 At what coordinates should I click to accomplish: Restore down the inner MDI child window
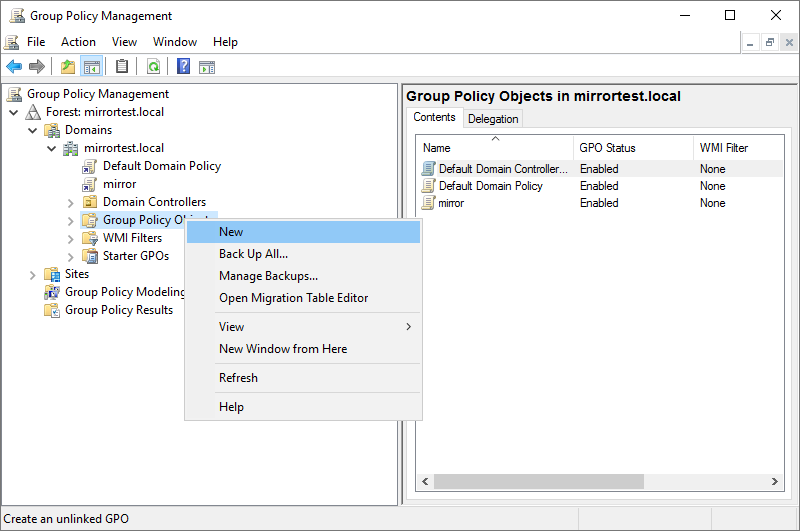[x=770, y=43]
